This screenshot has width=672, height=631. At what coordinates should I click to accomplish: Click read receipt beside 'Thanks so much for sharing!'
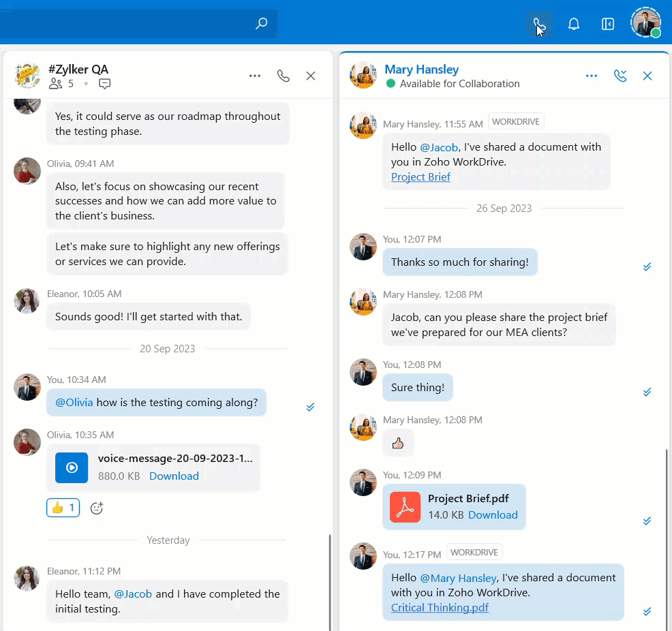point(647,267)
